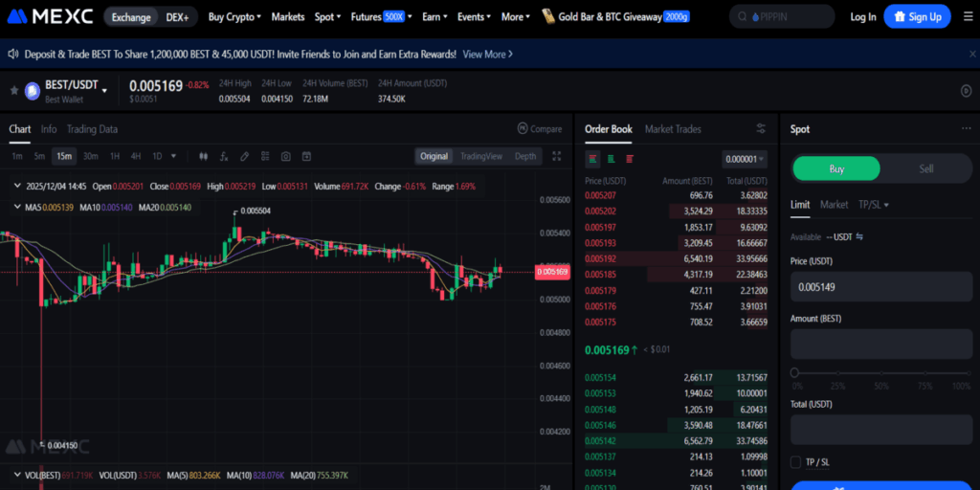The image size is (980, 490).
Task: Expand chart to fullscreen
Action: 556,156
